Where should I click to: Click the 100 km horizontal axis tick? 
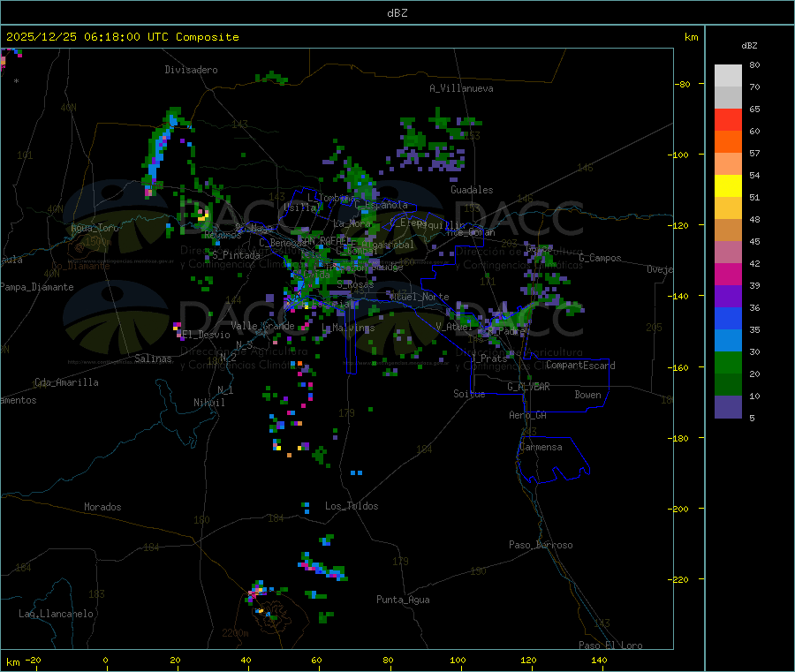coord(458,660)
